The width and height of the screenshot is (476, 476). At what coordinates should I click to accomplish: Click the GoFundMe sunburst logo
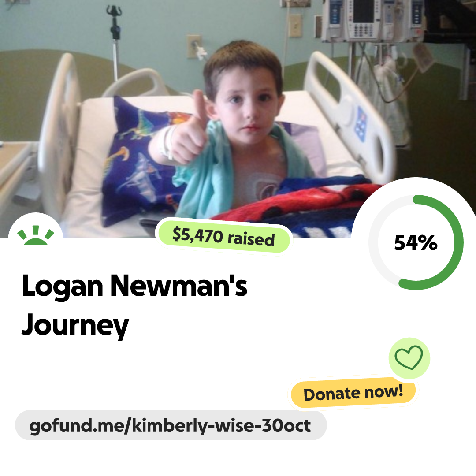[36, 235]
